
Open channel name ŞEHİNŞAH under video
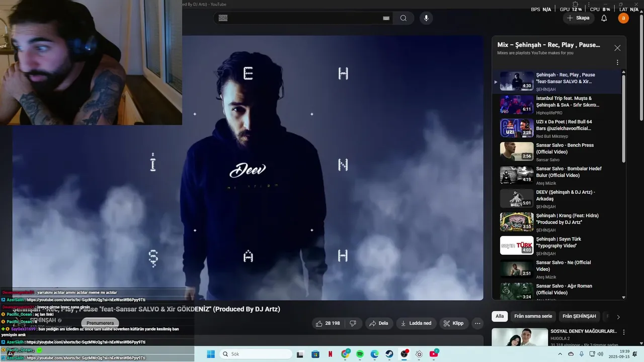pyautogui.click(x=43, y=320)
